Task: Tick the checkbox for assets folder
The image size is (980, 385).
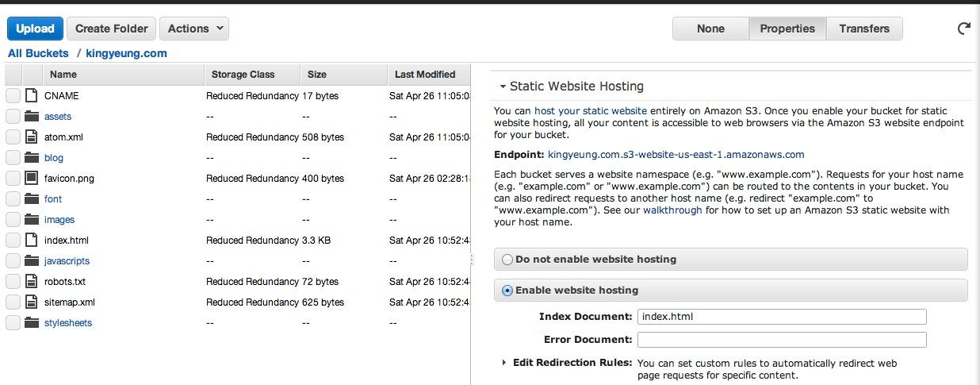Action: coord(13,116)
